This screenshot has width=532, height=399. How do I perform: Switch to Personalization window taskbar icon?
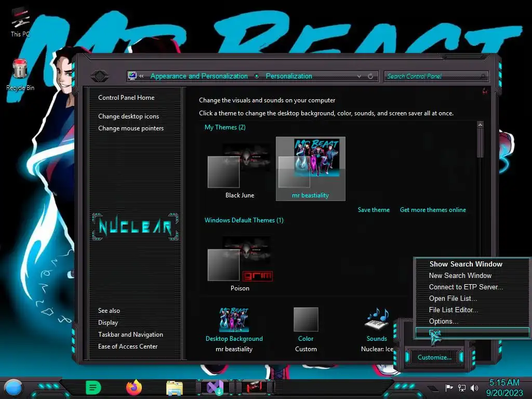click(x=255, y=387)
